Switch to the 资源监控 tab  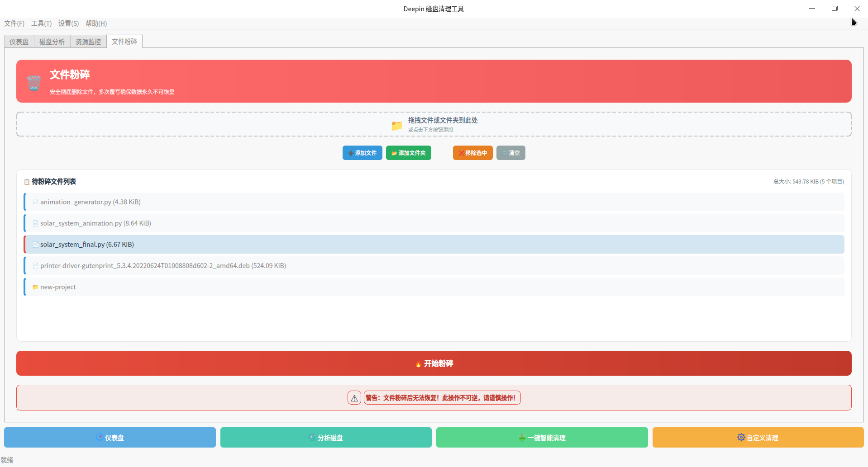(x=88, y=42)
